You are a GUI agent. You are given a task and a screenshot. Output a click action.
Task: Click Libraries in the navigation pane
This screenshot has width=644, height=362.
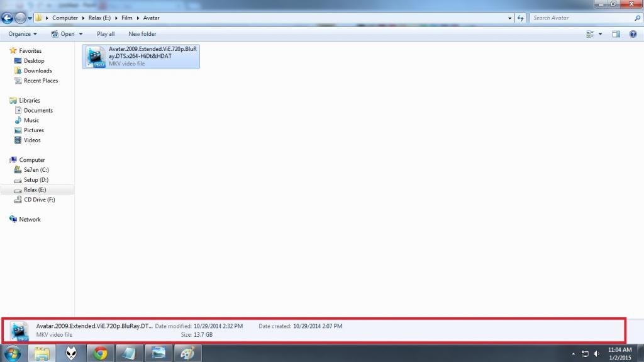pos(30,100)
